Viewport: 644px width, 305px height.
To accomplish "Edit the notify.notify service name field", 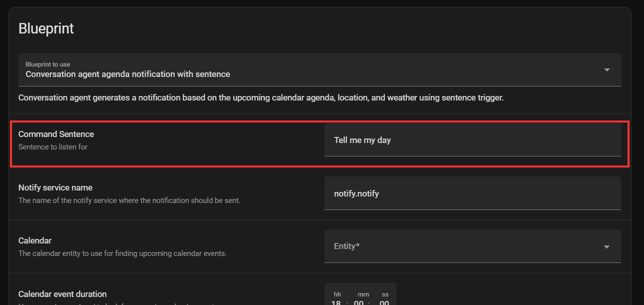I will [473, 193].
